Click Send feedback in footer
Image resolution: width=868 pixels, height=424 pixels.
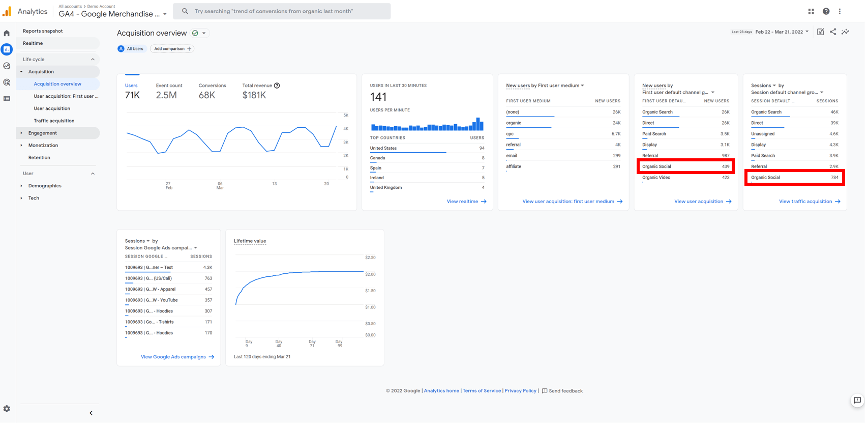pos(562,391)
